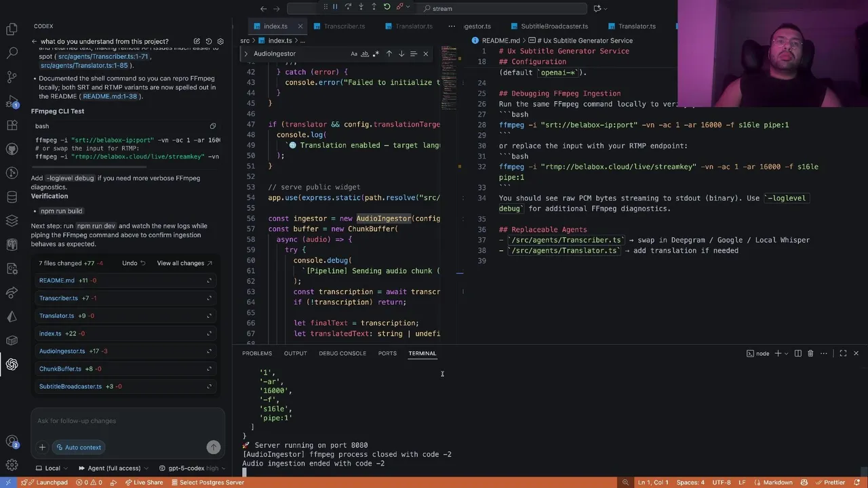The width and height of the screenshot is (868, 488).
Task: Open AudioIngestor.ts changed file entry
Action: coord(125,351)
